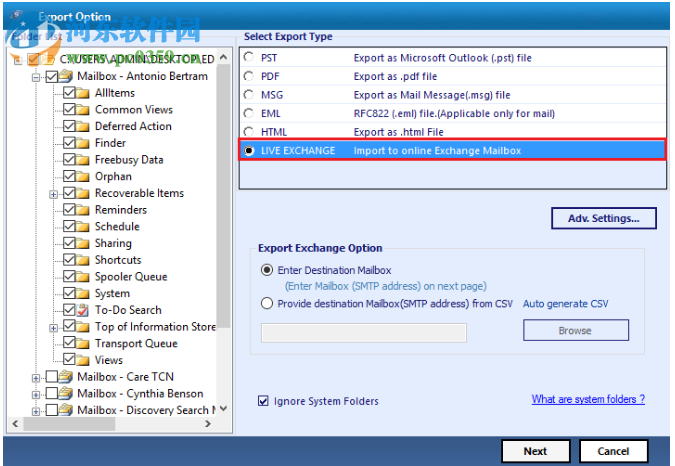The image size is (675, 466).
Task: Check the Mailbox - Care TCN checkbox
Action: coord(52,377)
